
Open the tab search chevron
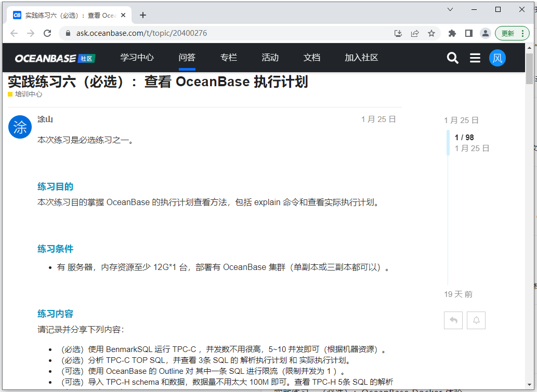[x=450, y=9]
